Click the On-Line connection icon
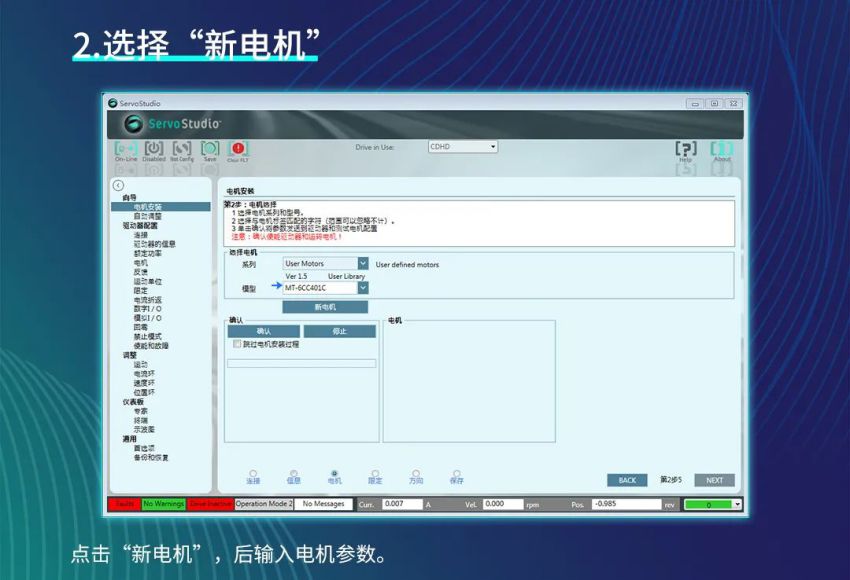This screenshot has height=580, width=850. (x=125, y=148)
